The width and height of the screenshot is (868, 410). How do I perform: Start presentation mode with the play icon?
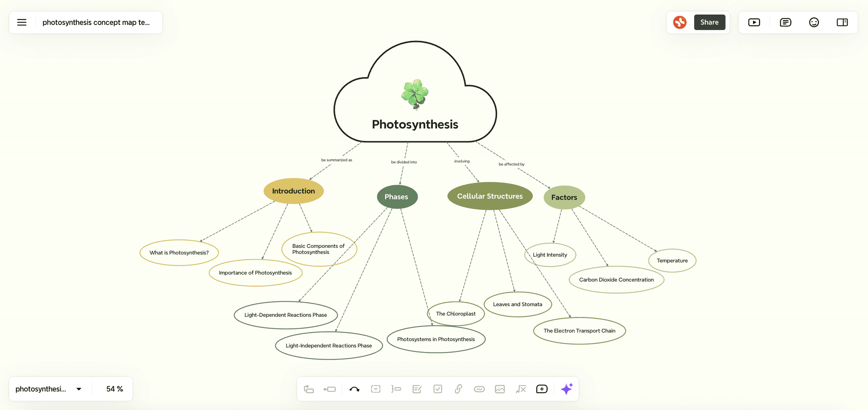(754, 22)
